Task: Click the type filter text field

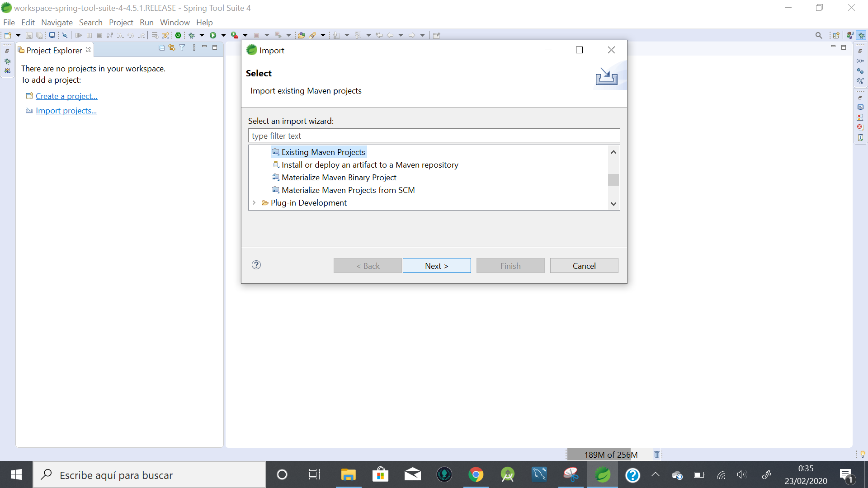Action: (434, 136)
